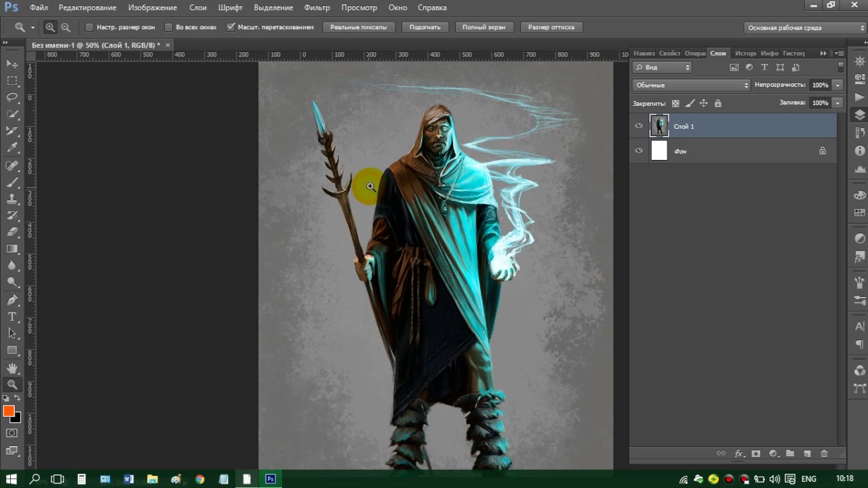Select the Path Selection tool

[12, 333]
